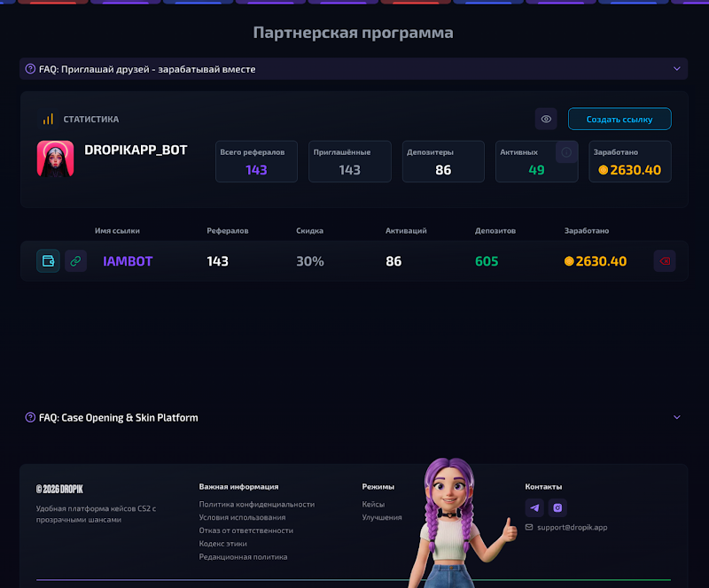Open the Отказ от ответственности link
This screenshot has height=588, width=709.
pos(246,530)
